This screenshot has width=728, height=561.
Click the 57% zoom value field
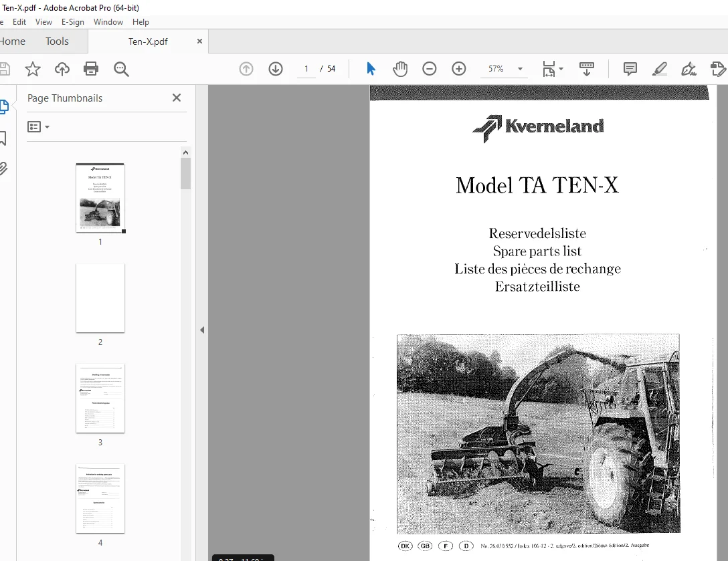point(496,69)
